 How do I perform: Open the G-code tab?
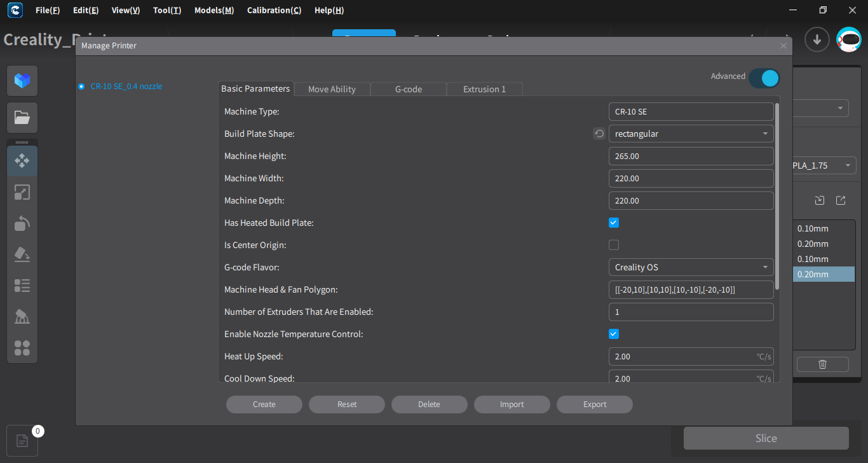[x=409, y=89]
